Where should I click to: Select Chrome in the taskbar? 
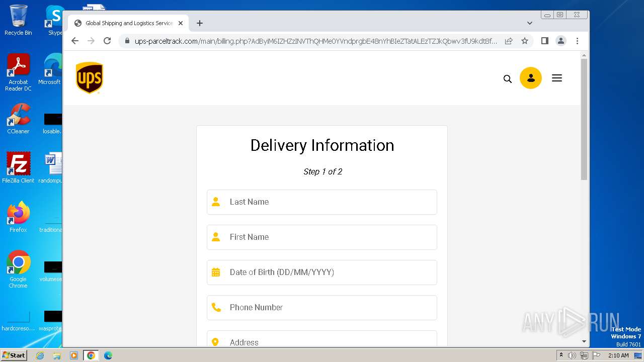pos(91,355)
